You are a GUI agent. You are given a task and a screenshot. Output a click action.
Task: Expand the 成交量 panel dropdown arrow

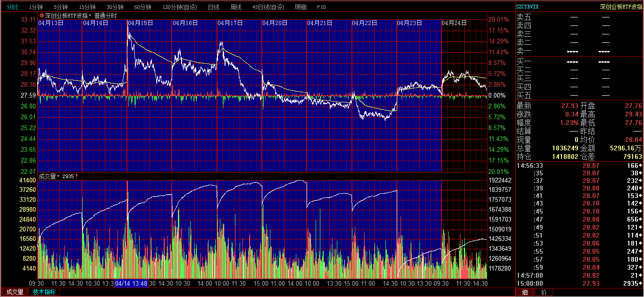(59, 176)
